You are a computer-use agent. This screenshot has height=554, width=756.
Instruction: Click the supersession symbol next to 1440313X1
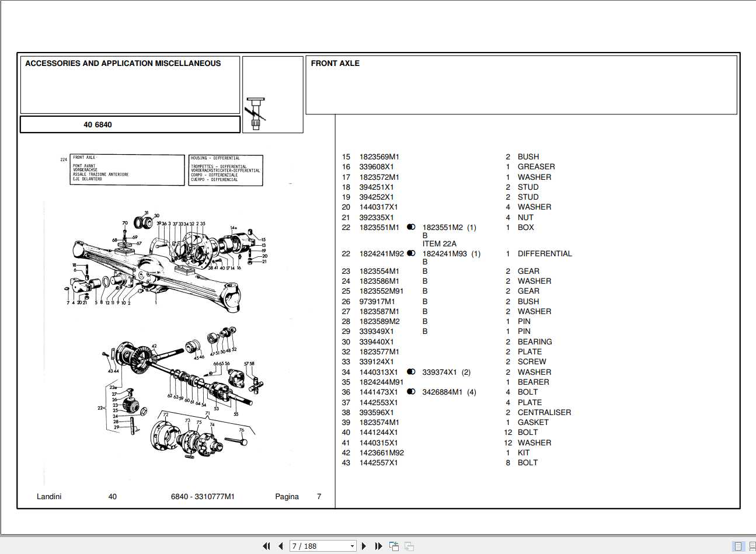(411, 372)
